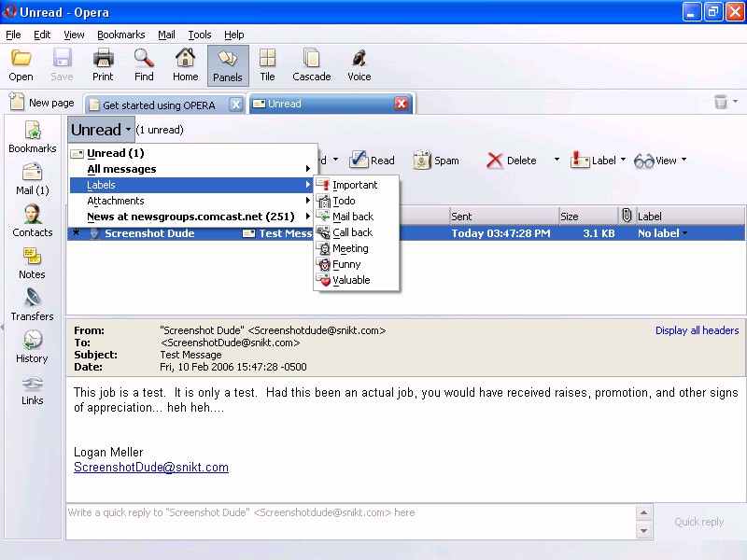Open the Notes panel
Screen dimensions: 747x560
(x=33, y=262)
